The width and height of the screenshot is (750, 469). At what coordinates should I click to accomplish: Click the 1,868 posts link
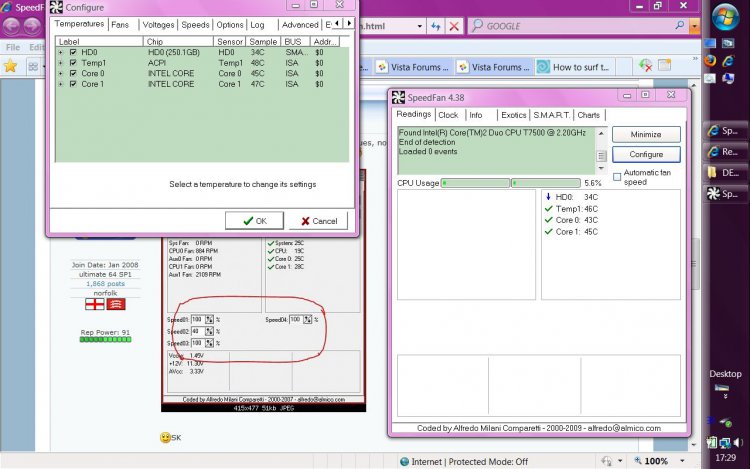[x=105, y=284]
